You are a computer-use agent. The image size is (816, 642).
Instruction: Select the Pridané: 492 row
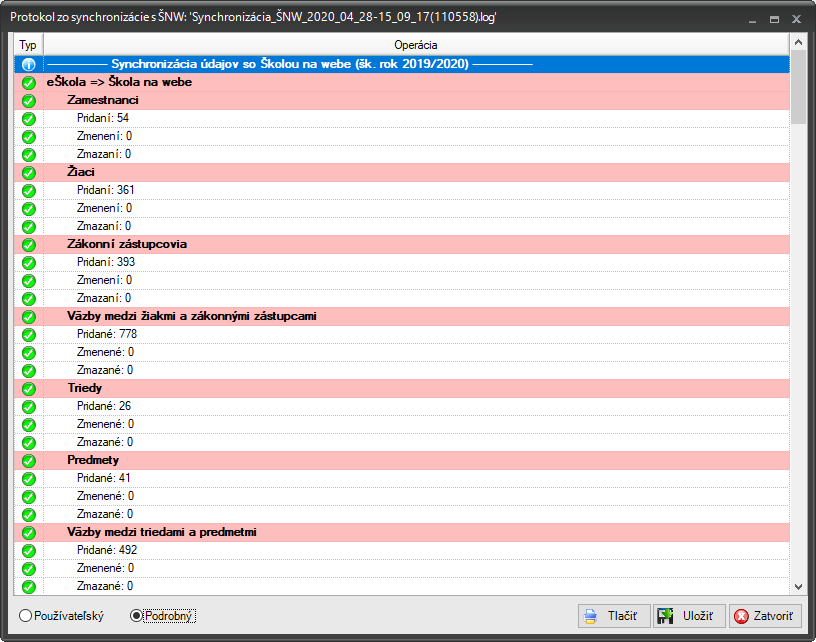click(x=402, y=550)
